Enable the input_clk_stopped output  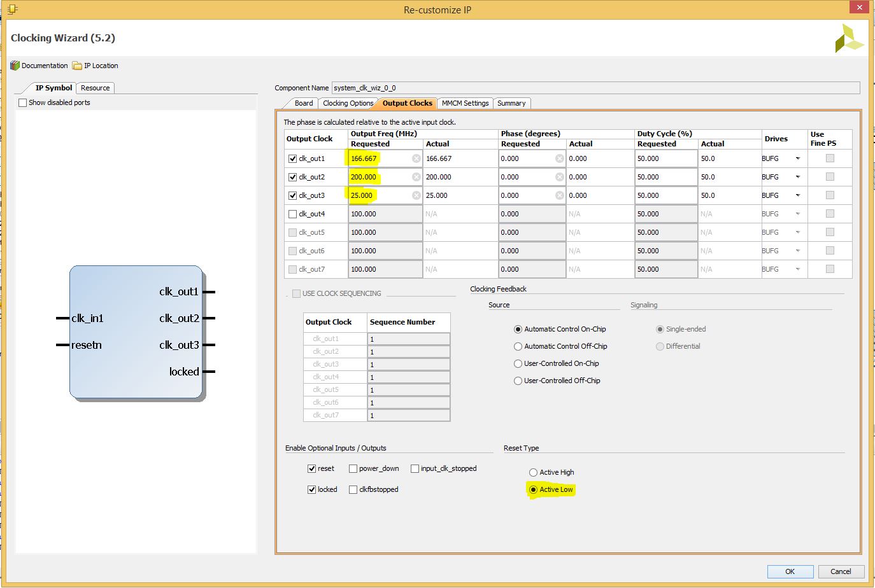tap(415, 468)
